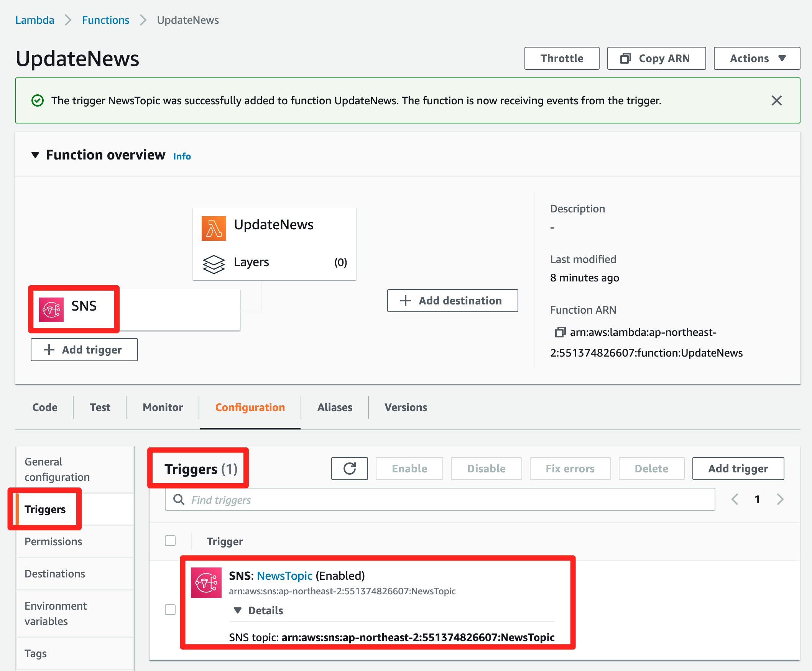Switch to the Test tab

coord(100,407)
